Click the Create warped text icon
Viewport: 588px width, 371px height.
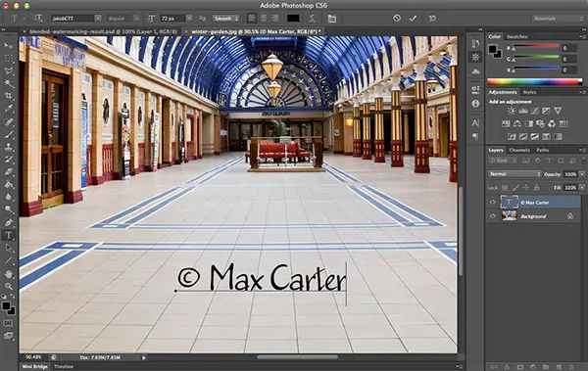pyautogui.click(x=312, y=18)
